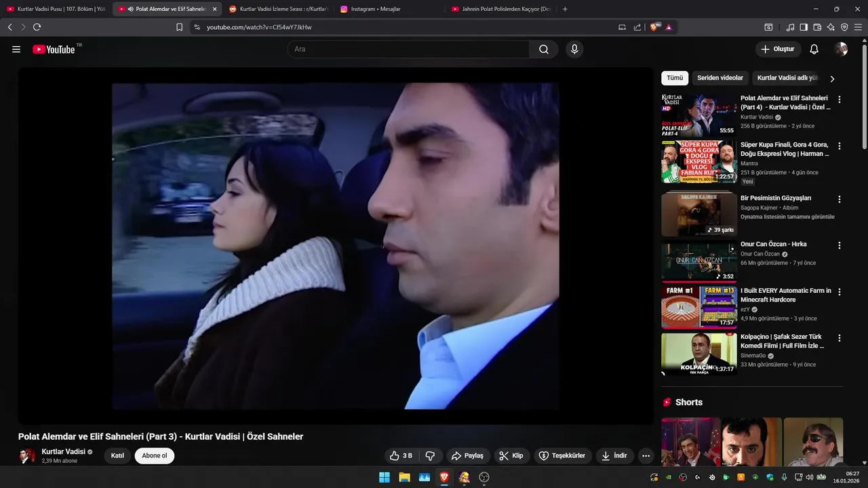The width and height of the screenshot is (868, 488).
Task: Open media control music note icon
Action: (x=791, y=27)
